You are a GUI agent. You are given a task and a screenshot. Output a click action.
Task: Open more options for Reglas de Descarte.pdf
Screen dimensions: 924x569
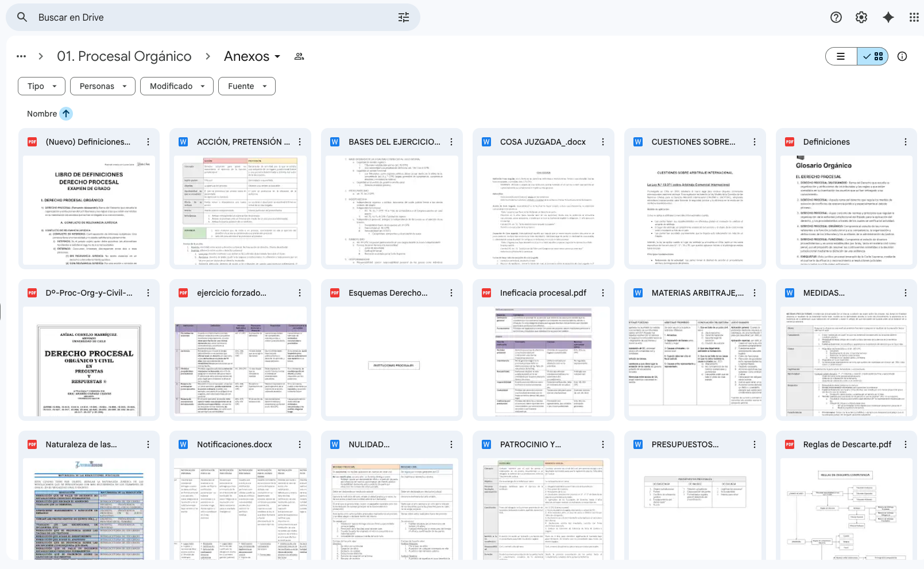[x=906, y=444]
